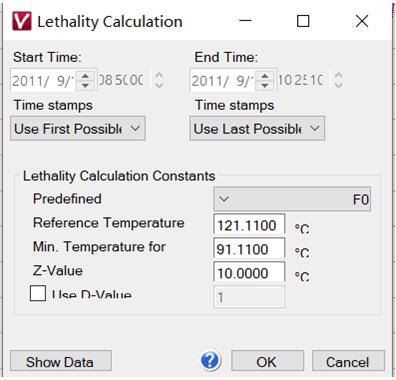Click the Min. Temperature input field
This screenshot has height=380, width=396.
pyautogui.click(x=249, y=248)
